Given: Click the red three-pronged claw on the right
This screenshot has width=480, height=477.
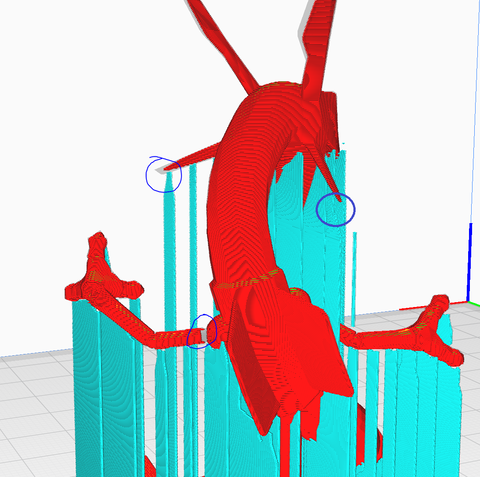Looking at the screenshot, I should coord(437,330).
